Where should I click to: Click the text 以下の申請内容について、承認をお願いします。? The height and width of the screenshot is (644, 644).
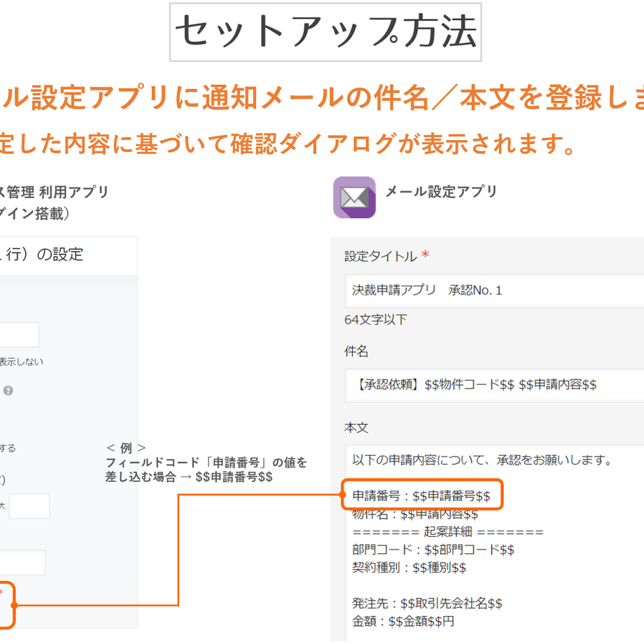tap(483, 460)
